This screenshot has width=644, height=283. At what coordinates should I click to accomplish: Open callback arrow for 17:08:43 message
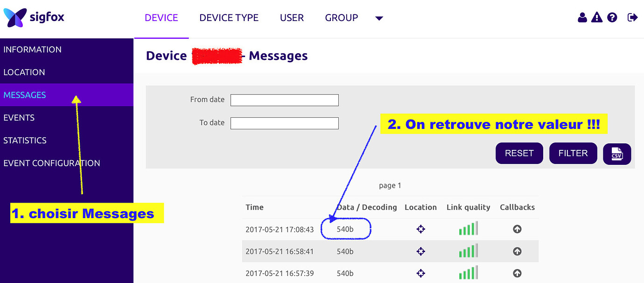click(517, 229)
